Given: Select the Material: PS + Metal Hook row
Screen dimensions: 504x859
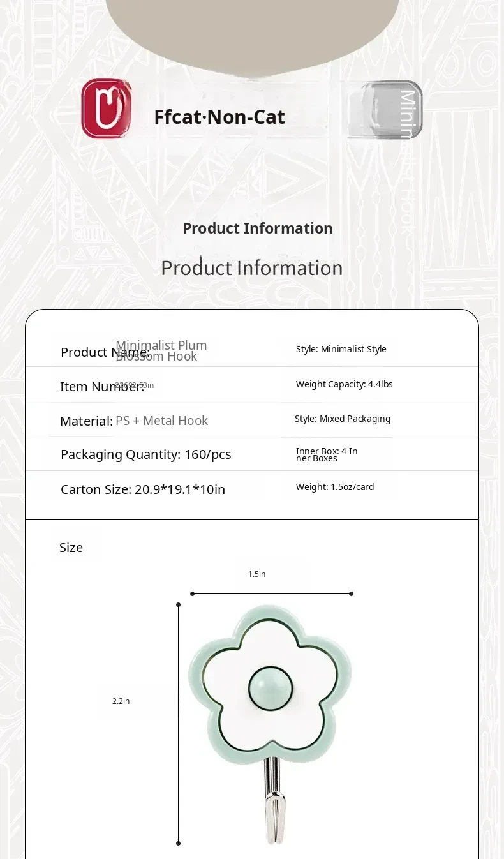Looking at the screenshot, I should (134, 421).
